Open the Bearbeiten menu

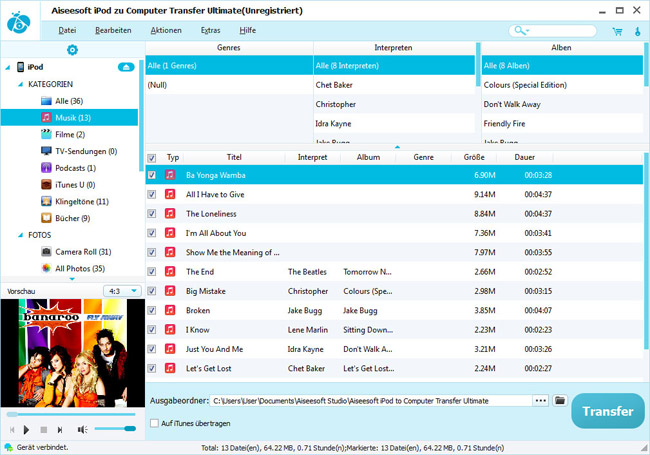[113, 30]
